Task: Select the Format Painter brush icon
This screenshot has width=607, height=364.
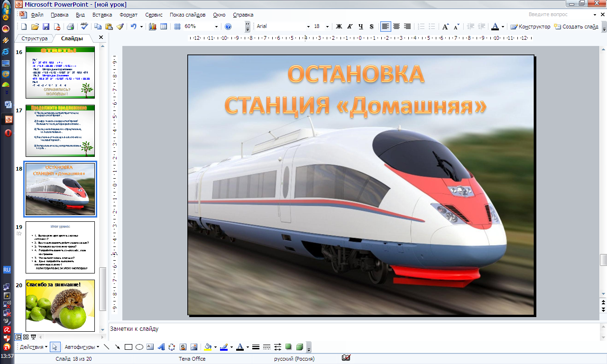Action: coord(120,27)
